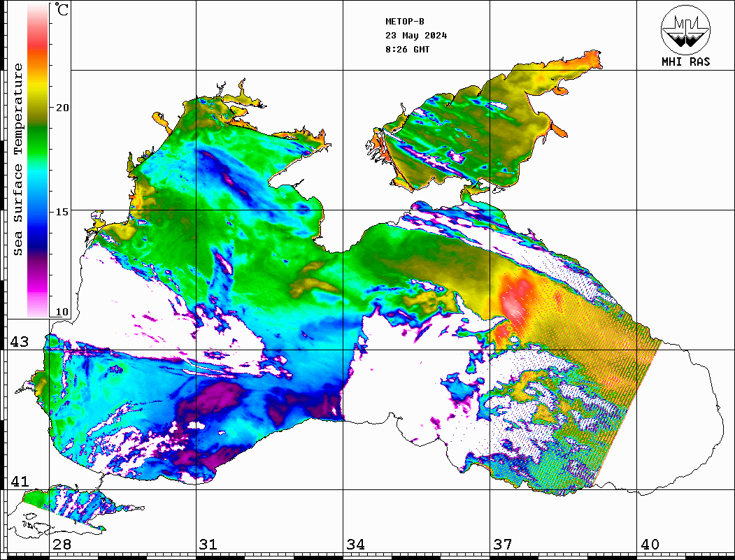This screenshot has width=735, height=560.
Task: Click longitude label 37
Action: point(503,545)
